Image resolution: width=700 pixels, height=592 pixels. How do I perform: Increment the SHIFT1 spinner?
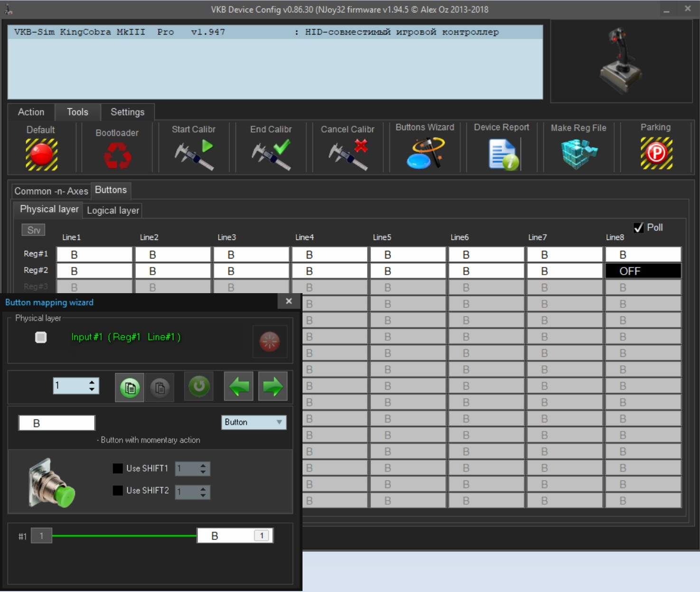(203, 466)
